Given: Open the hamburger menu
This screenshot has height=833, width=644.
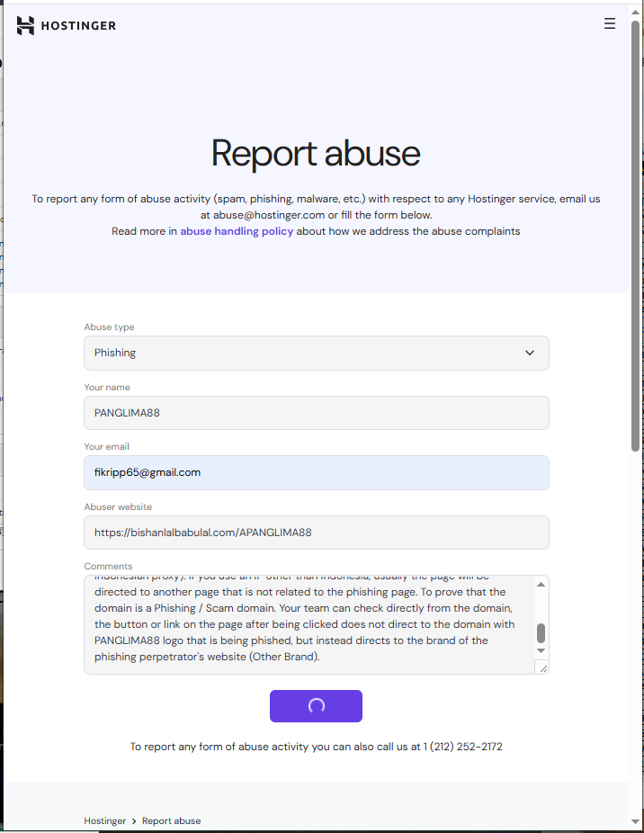Looking at the screenshot, I should point(610,23).
